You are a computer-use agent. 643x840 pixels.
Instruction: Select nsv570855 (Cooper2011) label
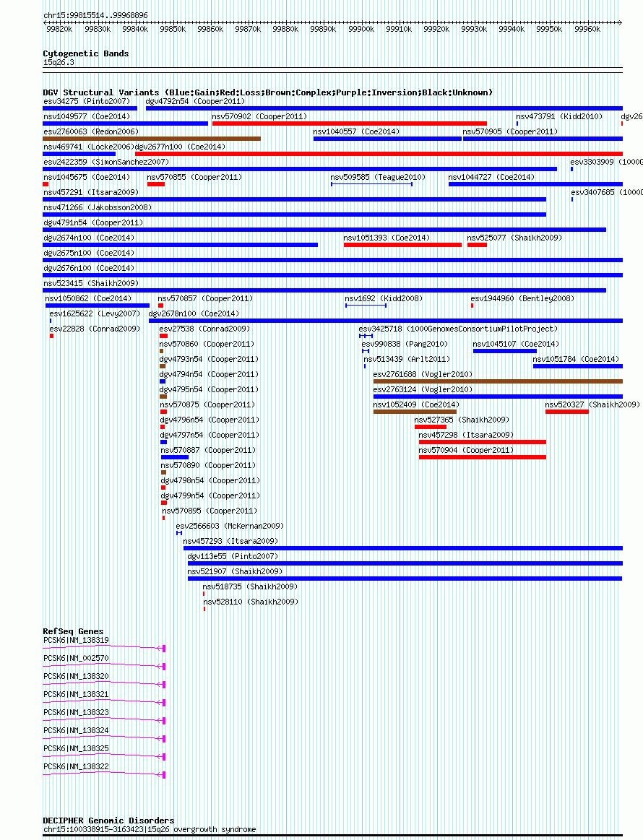coord(194,177)
